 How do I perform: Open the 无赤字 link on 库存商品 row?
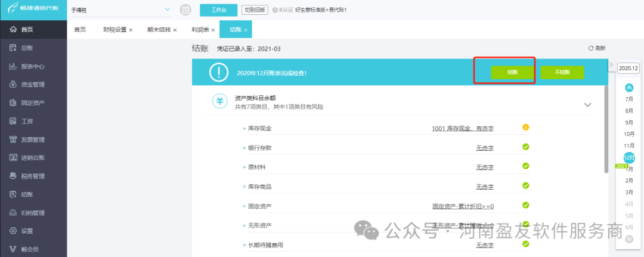(485, 187)
